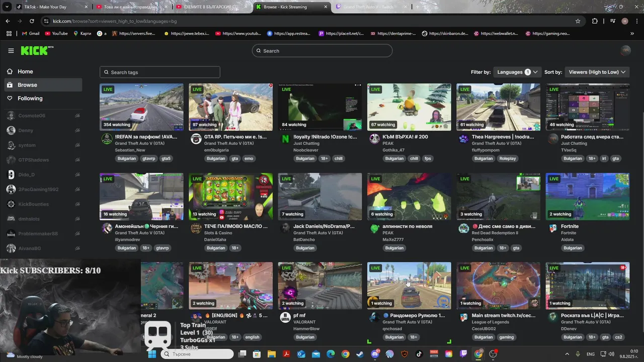Open the browser extensions menu
Viewport: 644px width, 362px height.
[595, 21]
